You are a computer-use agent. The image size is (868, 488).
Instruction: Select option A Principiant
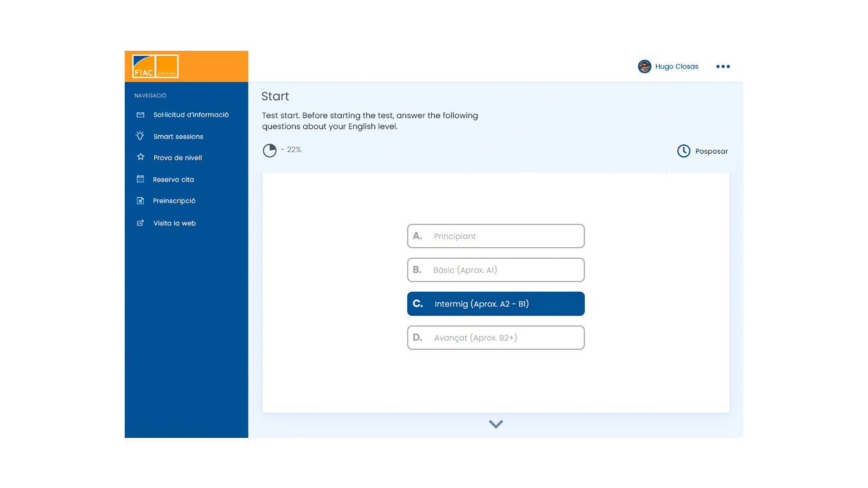tap(495, 236)
